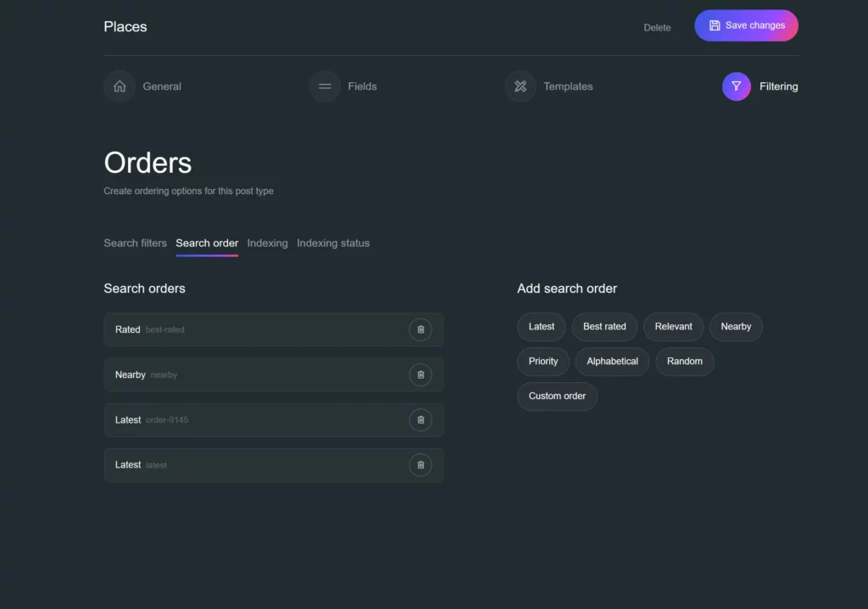This screenshot has width=868, height=609.
Task: Add an Alphabetical search order
Action: point(612,362)
